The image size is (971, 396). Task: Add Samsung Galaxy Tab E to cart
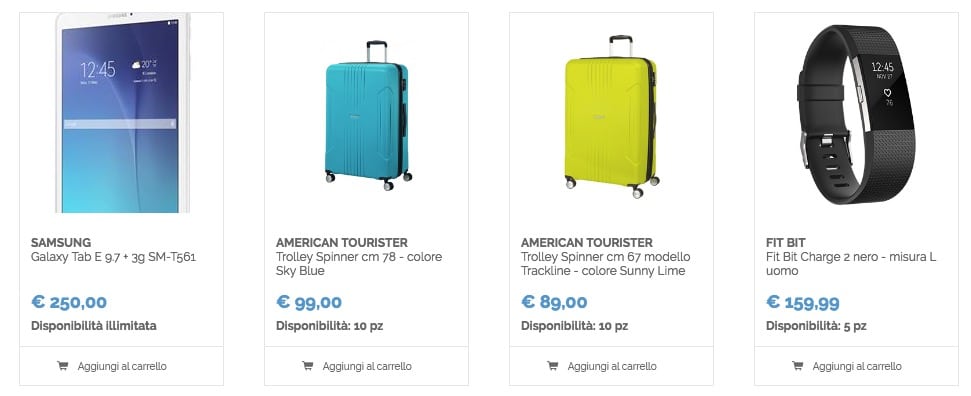(121, 366)
